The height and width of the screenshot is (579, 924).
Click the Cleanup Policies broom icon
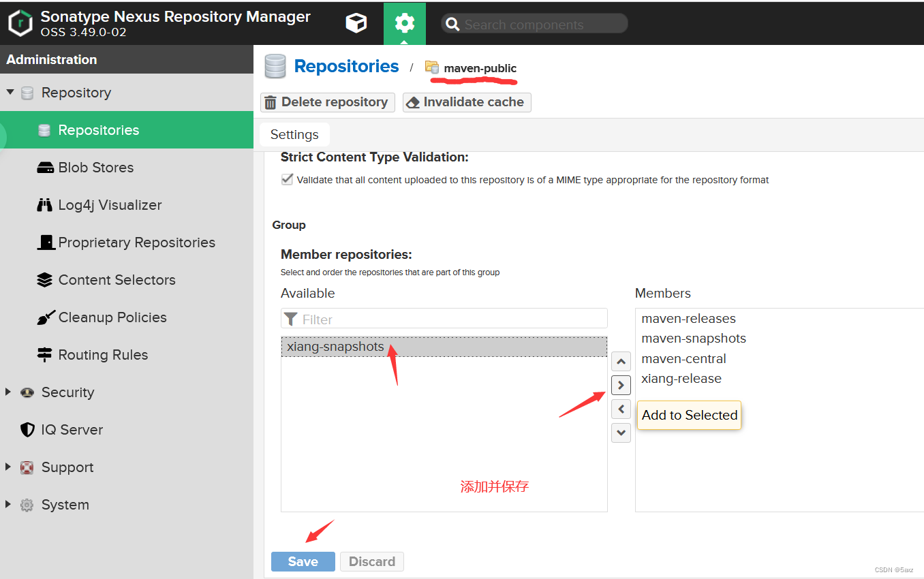pyautogui.click(x=46, y=317)
